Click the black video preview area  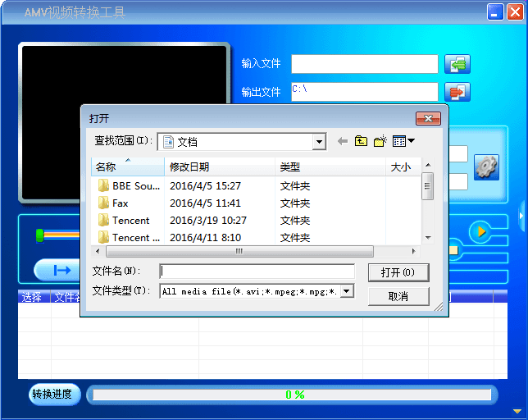click(x=125, y=123)
